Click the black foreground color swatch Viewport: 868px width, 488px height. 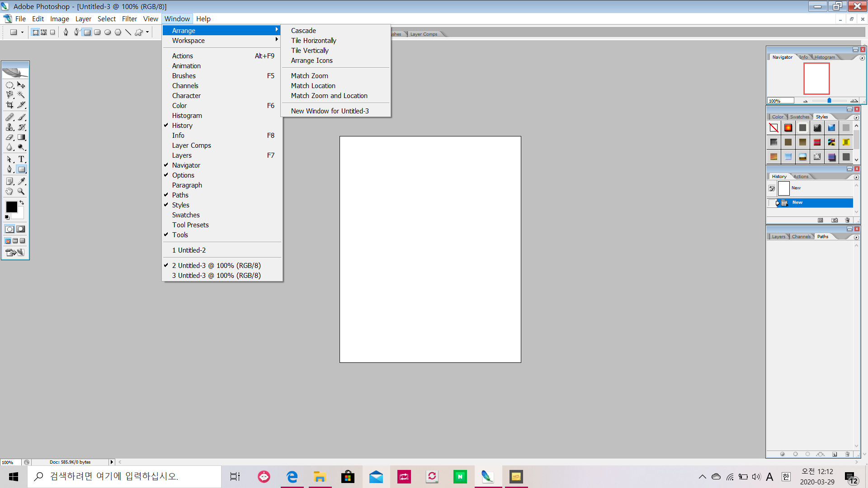click(x=11, y=207)
